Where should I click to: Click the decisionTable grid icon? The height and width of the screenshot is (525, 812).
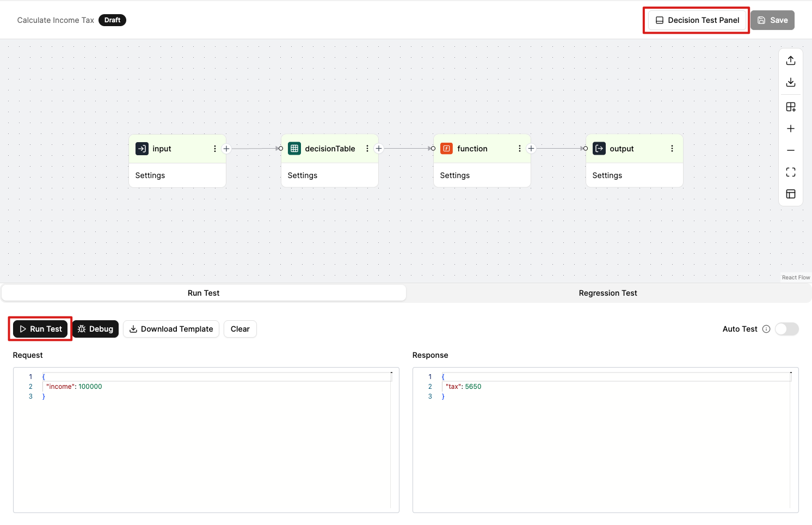click(294, 149)
